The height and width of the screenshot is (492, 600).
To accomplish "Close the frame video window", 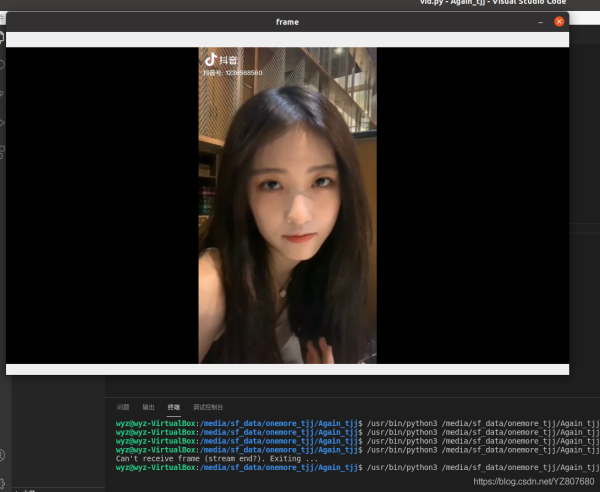I will pos(559,21).
